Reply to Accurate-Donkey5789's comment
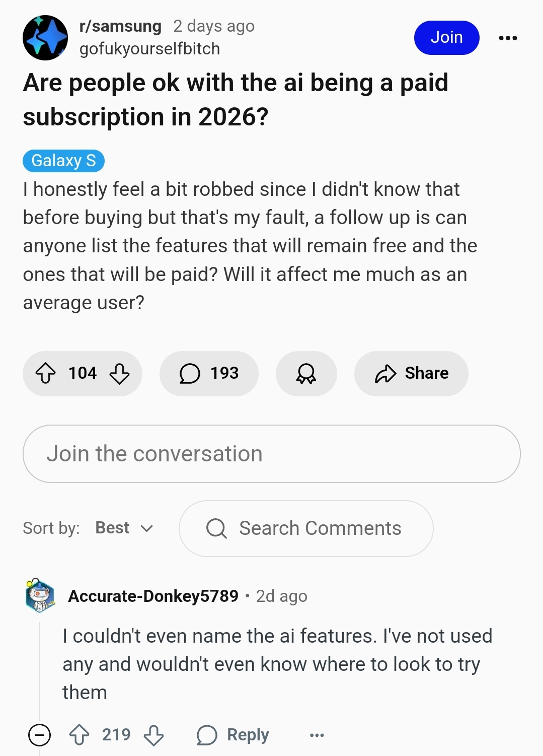This screenshot has height=756, width=543. 233,735
